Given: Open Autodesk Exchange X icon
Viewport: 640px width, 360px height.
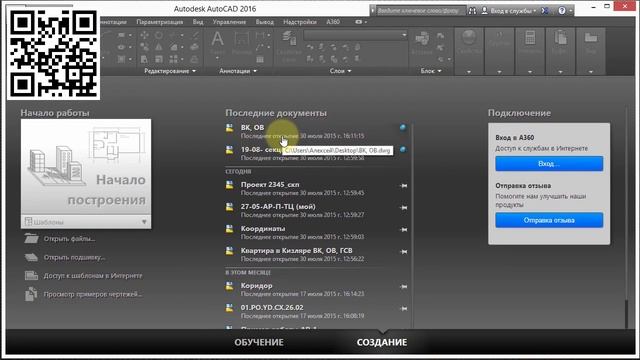Looking at the screenshot, I should point(545,11).
